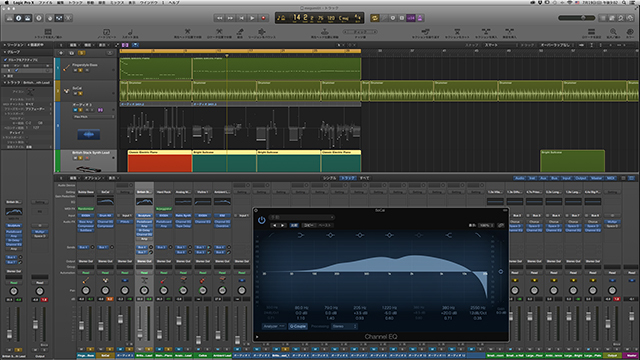This screenshot has width=640, height=360.
Task: Switch the mixer to すべて view
Action: [364, 178]
